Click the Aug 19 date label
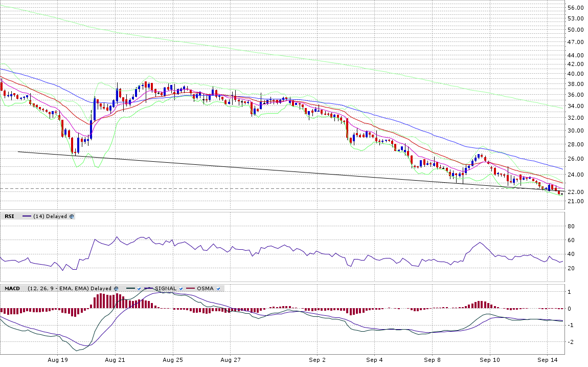The width and height of the screenshot is (588, 367). (58, 360)
